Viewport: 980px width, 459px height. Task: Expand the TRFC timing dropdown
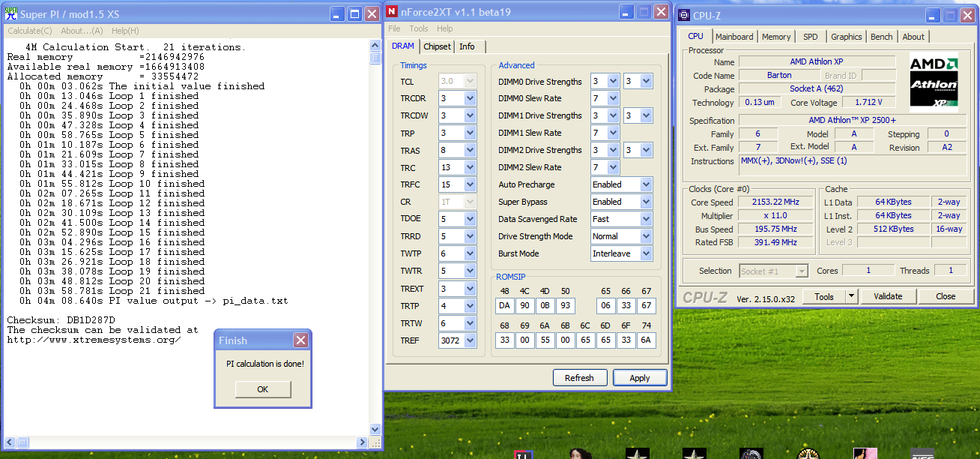point(471,184)
